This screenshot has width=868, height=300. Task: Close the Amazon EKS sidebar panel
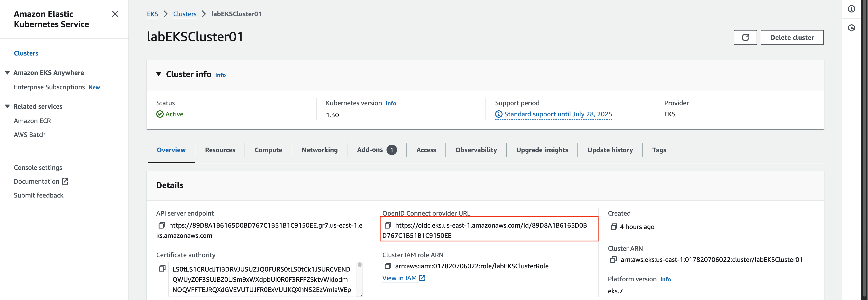[x=115, y=14]
